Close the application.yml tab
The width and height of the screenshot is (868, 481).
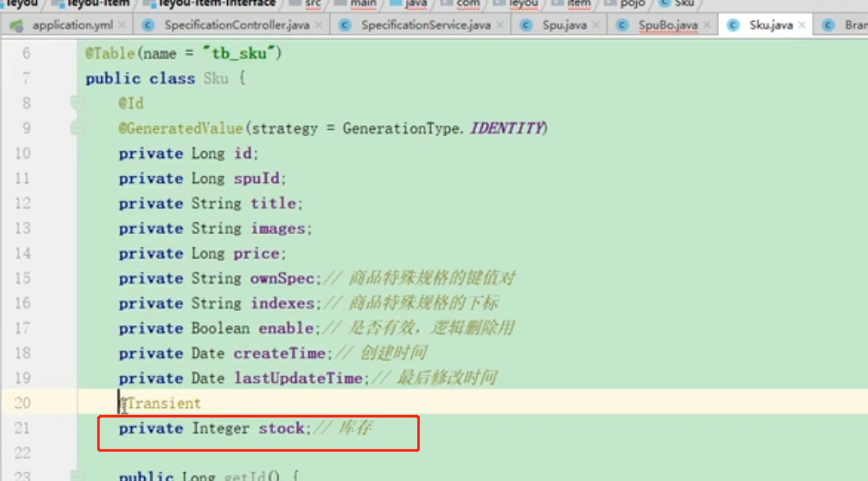122,26
